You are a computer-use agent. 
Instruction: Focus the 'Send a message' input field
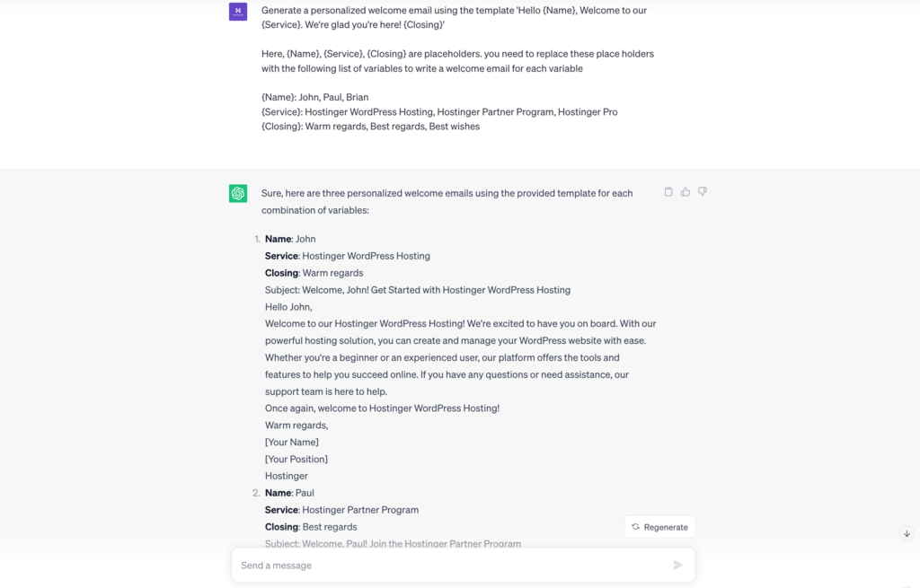click(449, 565)
